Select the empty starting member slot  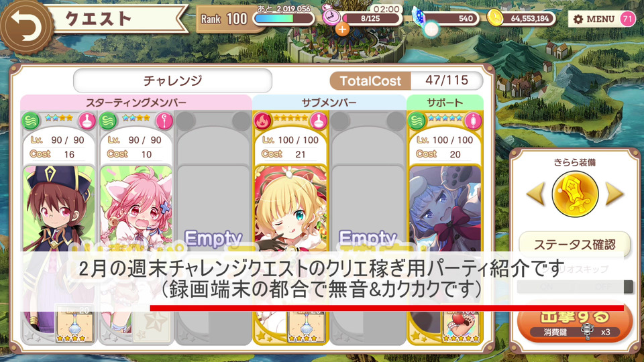[x=213, y=228]
